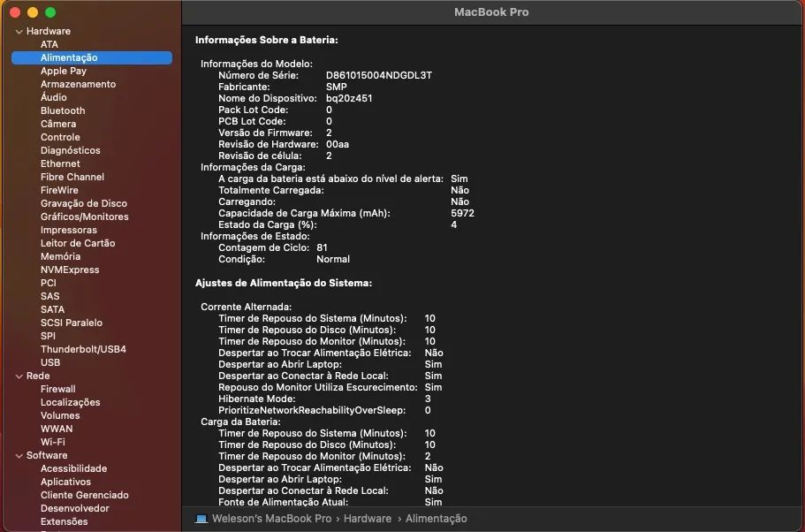Open Cliente Gerenciado under Software
This screenshot has height=532, width=805.
click(85, 495)
